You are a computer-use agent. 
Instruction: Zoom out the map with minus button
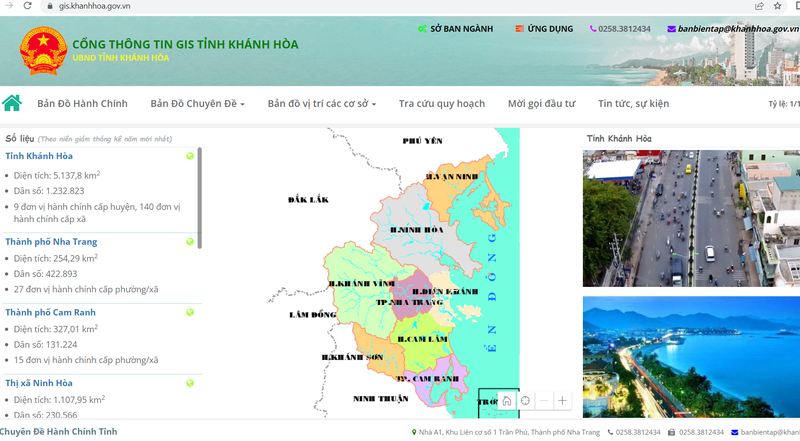pyautogui.click(x=544, y=401)
